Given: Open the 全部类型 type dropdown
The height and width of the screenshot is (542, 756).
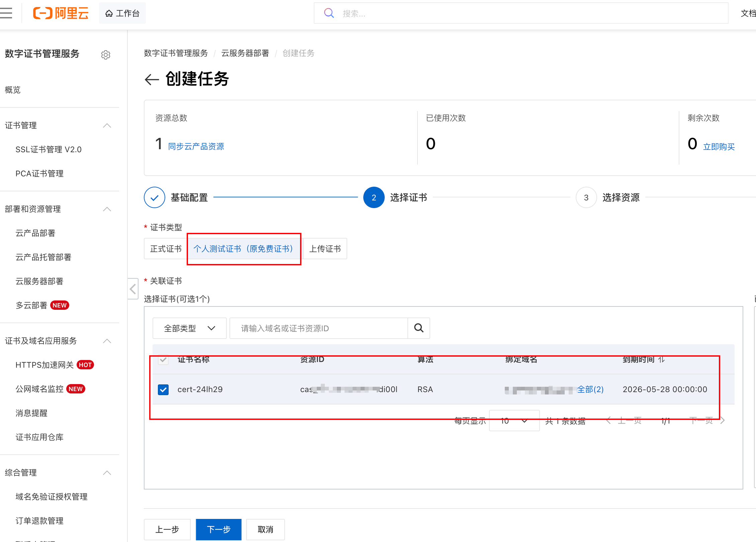Looking at the screenshot, I should [189, 328].
